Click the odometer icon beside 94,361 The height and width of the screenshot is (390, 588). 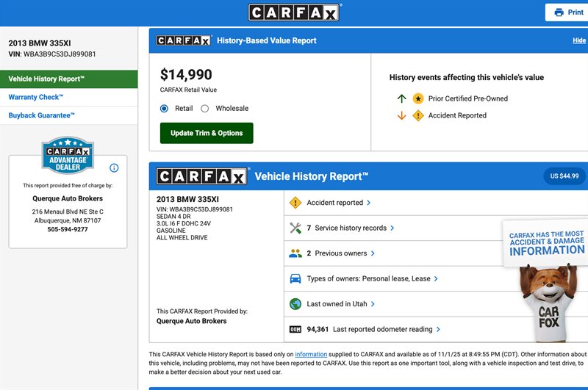tap(295, 330)
